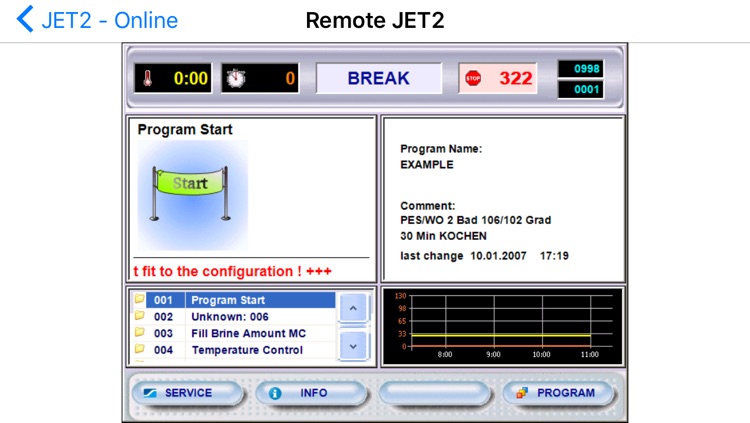Click the SERVICE button's icon
This screenshot has width=750, height=423.
[150, 393]
